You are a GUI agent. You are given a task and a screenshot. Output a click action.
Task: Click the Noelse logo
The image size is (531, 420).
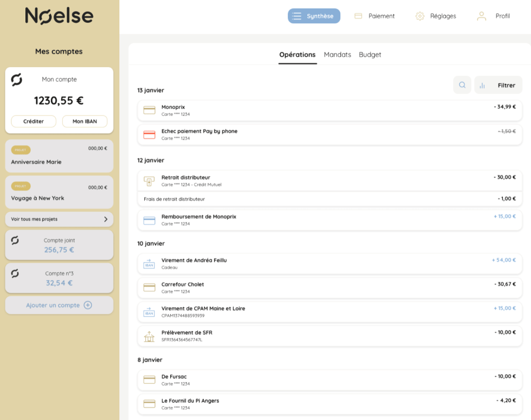[59, 16]
